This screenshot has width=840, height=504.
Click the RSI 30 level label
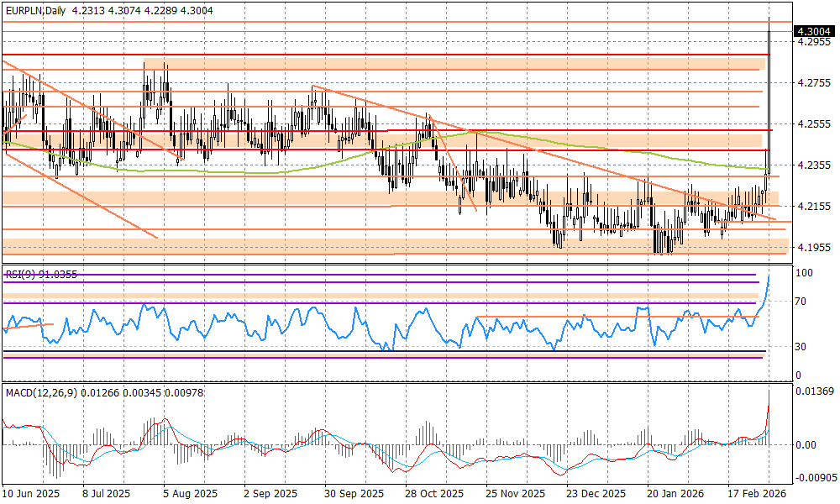tap(804, 347)
